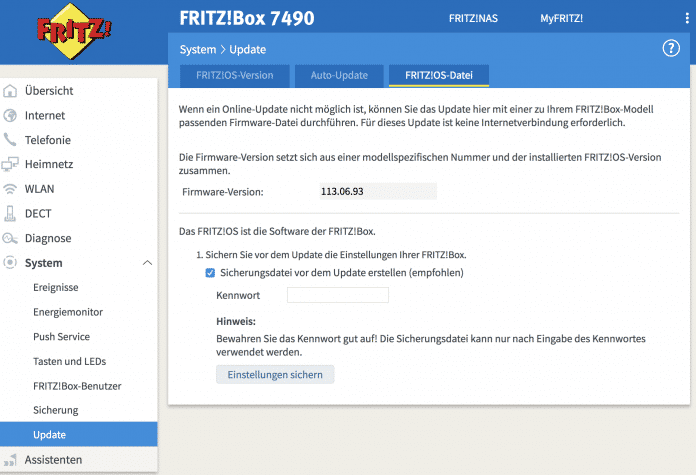Click the Diagnose icon in sidebar
The height and width of the screenshot is (475, 696).
tap(11, 238)
